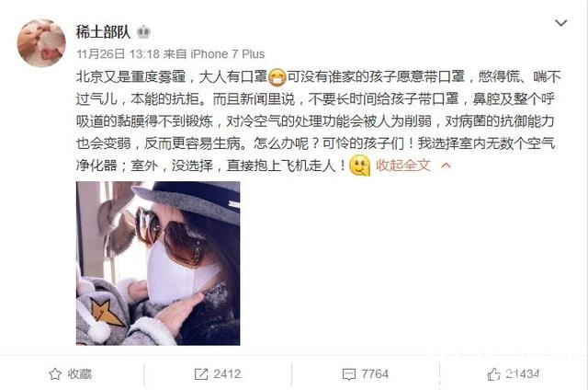
Task: Click the mask-face emoji in the text
Action: click(x=277, y=77)
